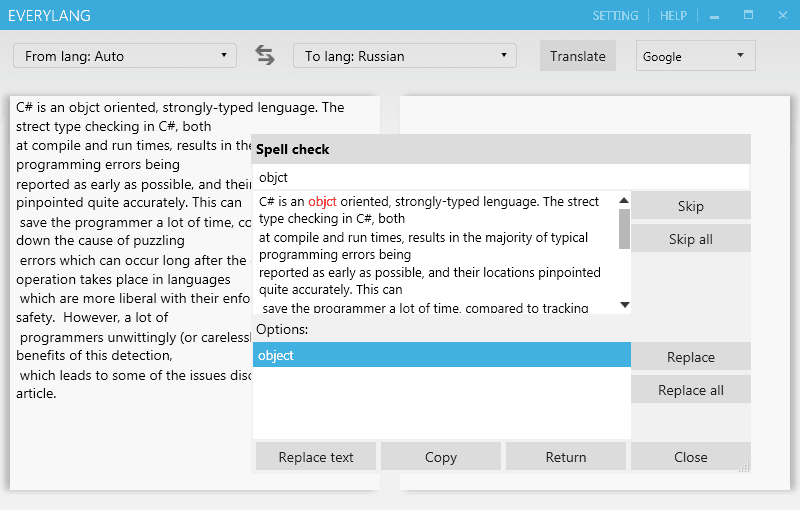The width and height of the screenshot is (800, 510).
Task: Maximize the EveryLang window
Action: tap(748, 16)
